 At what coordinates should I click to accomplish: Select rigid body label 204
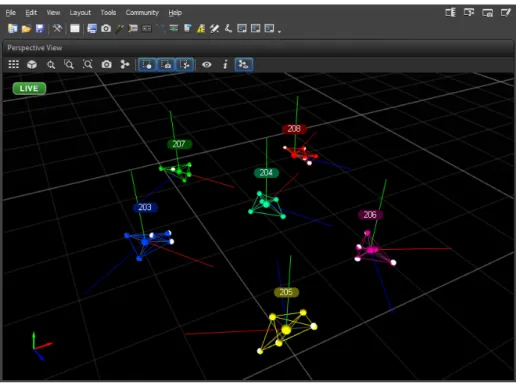tap(266, 173)
